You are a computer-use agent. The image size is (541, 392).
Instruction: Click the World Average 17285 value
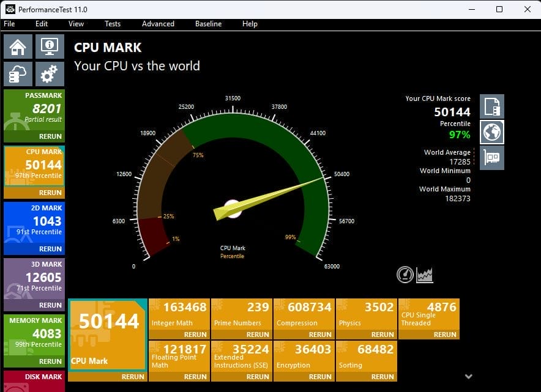click(x=460, y=161)
